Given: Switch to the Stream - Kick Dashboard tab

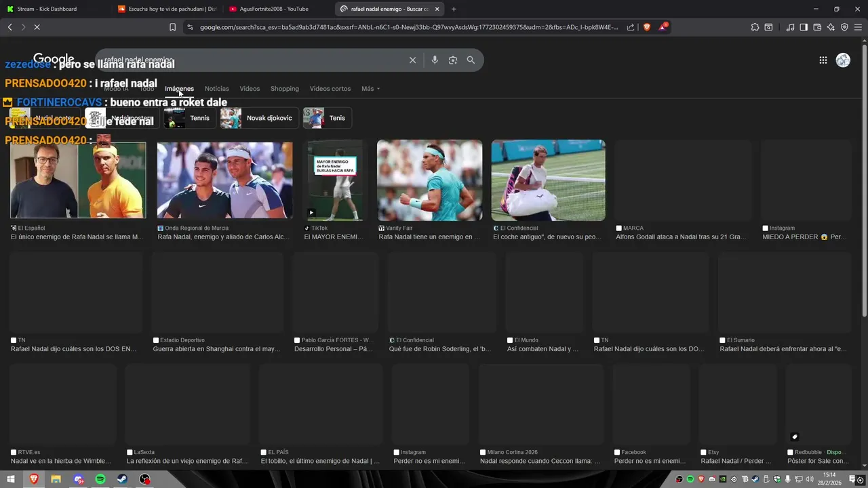Looking at the screenshot, I should click(x=54, y=9).
